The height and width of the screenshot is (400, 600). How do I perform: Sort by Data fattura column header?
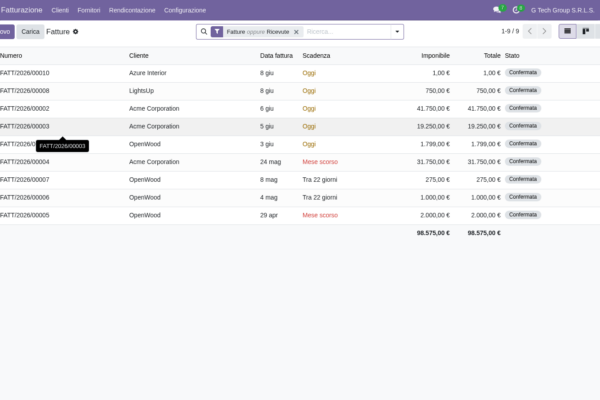click(x=276, y=56)
